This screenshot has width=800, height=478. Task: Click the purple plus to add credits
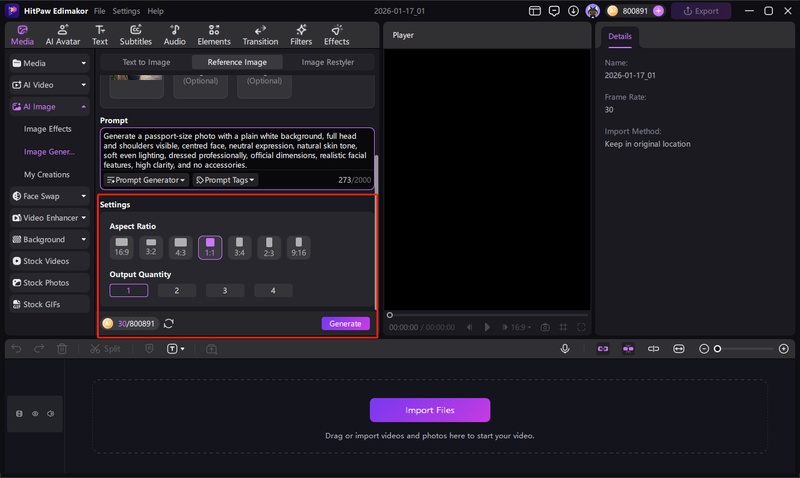(658, 11)
